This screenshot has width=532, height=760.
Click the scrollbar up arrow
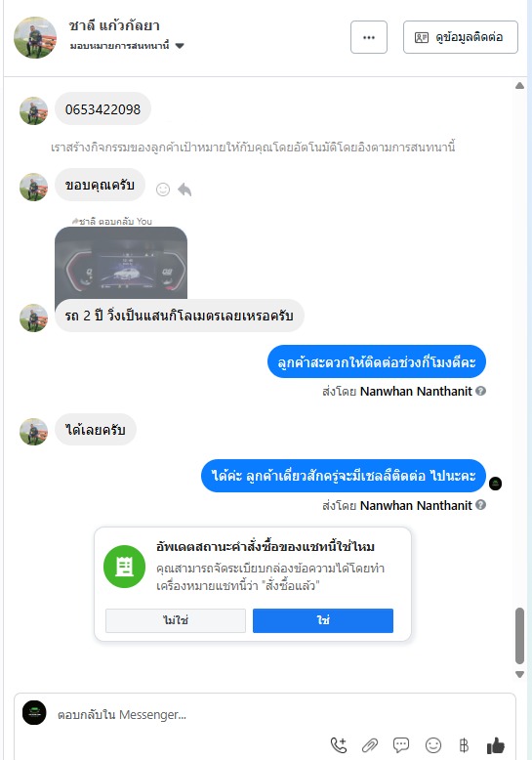pos(520,86)
